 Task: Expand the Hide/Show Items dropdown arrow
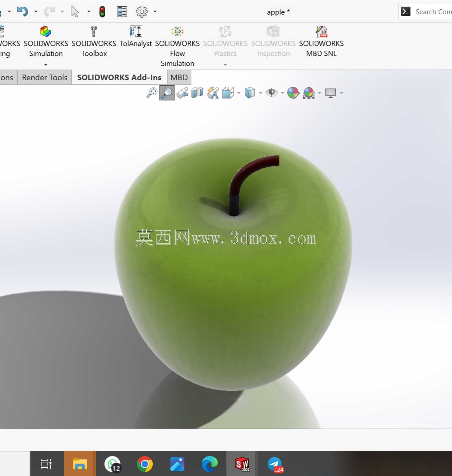tap(282, 93)
